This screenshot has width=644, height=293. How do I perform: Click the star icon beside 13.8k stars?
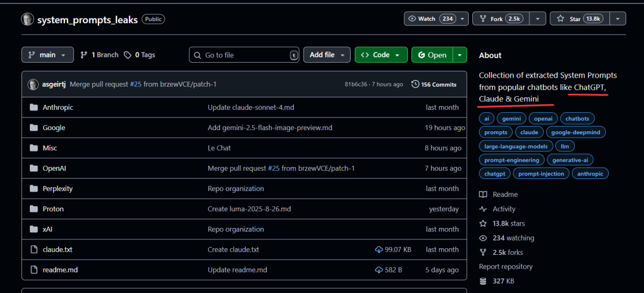point(483,224)
